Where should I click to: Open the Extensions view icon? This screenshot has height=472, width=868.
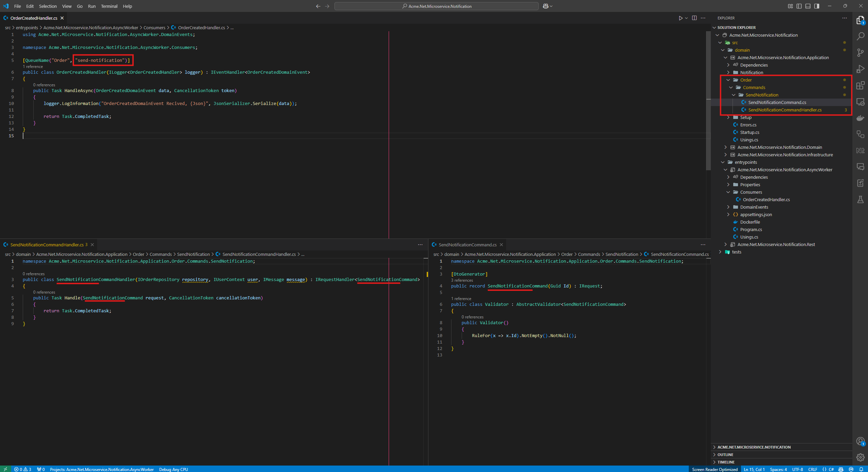click(x=860, y=85)
